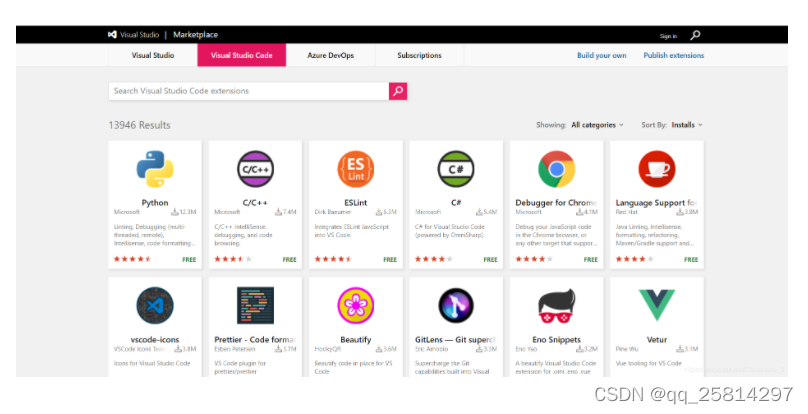Switch to the Visual Studio tab
Image resolution: width=808 pixels, height=414 pixels.
[153, 55]
